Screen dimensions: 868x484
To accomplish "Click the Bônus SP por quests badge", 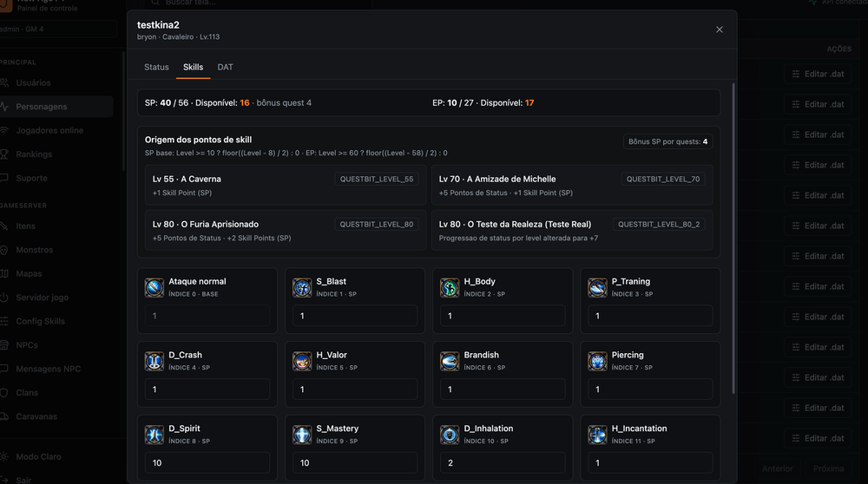I will click(667, 141).
